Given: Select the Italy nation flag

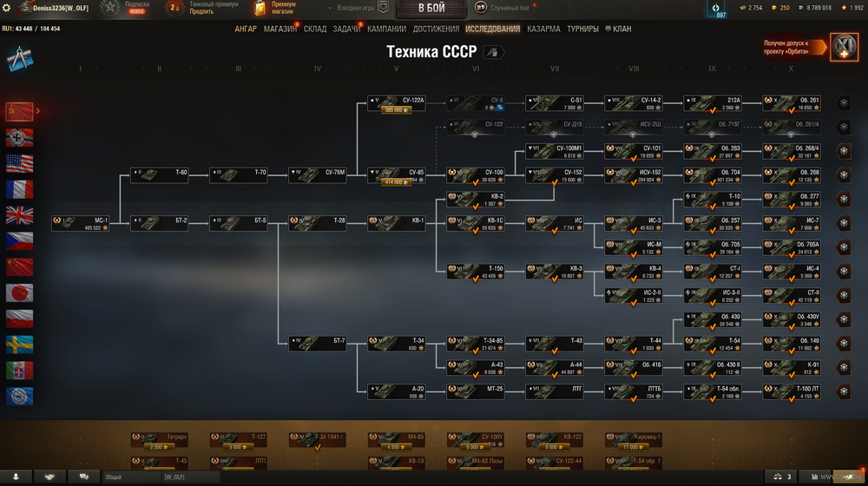Looking at the screenshot, I should [x=19, y=371].
